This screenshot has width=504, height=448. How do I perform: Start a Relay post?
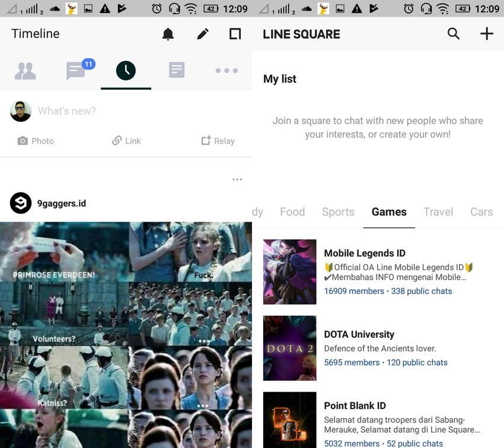pos(218,140)
